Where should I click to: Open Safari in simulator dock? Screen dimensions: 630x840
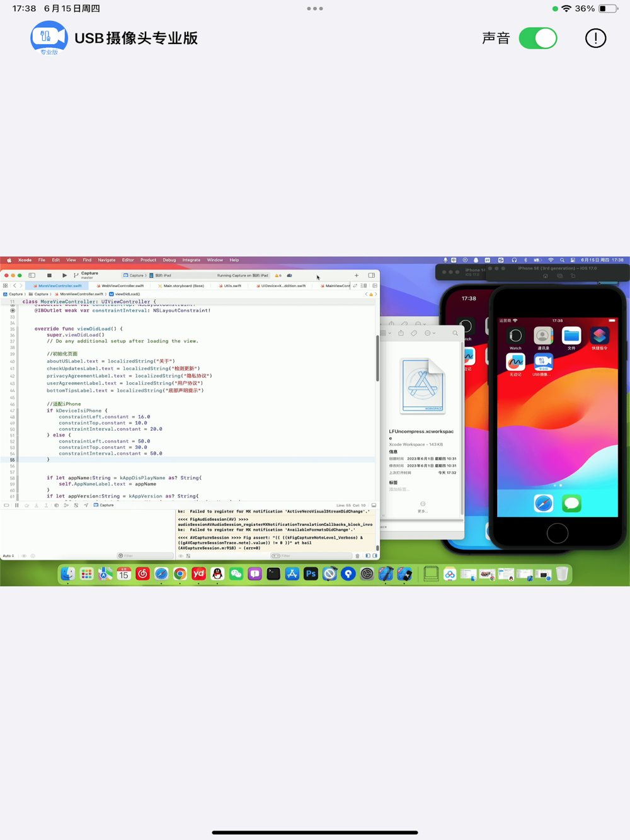[544, 503]
